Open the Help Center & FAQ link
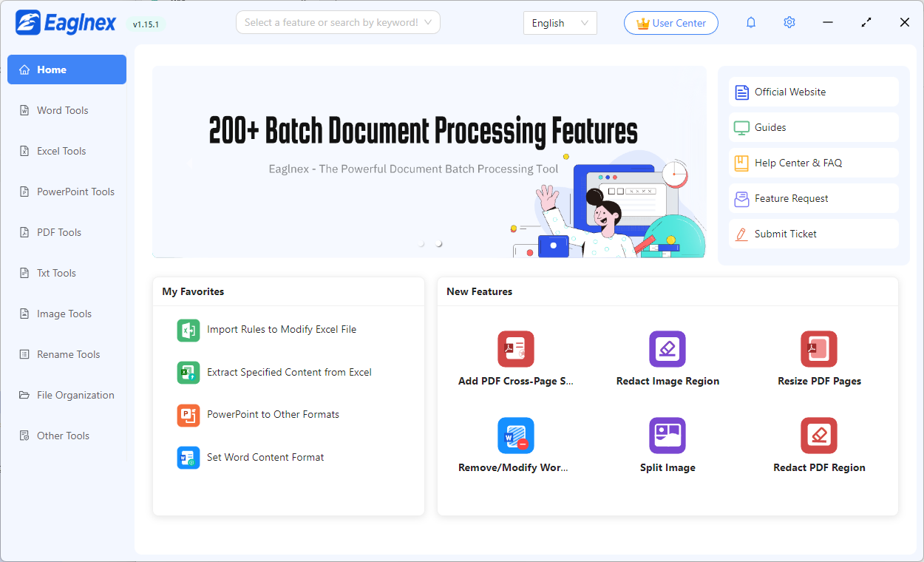 [813, 163]
